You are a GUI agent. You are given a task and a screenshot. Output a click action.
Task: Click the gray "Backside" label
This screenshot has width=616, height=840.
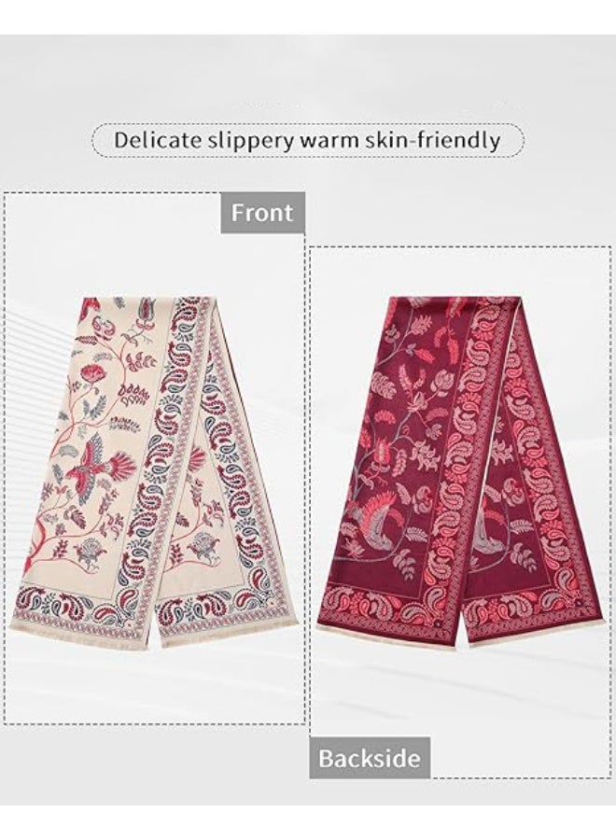click(x=370, y=758)
